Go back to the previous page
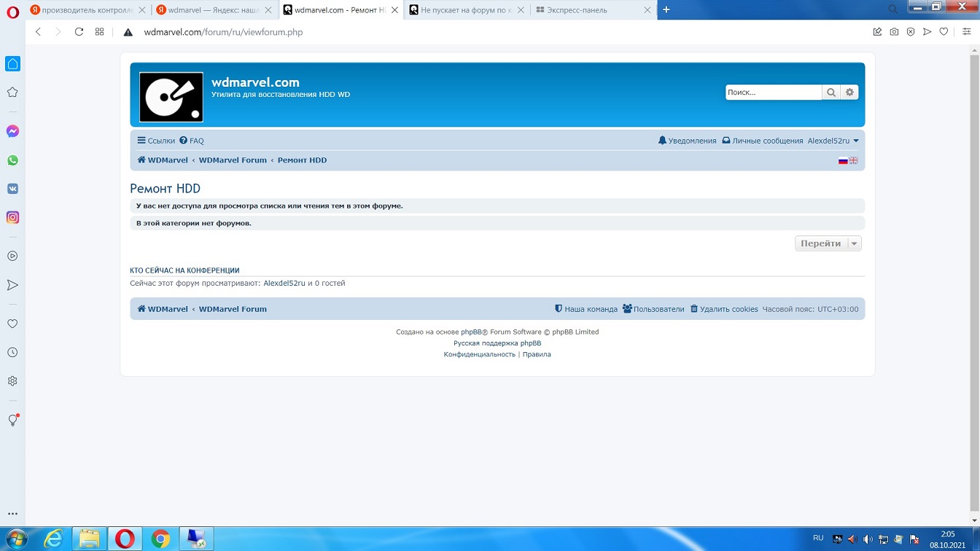 click(39, 32)
